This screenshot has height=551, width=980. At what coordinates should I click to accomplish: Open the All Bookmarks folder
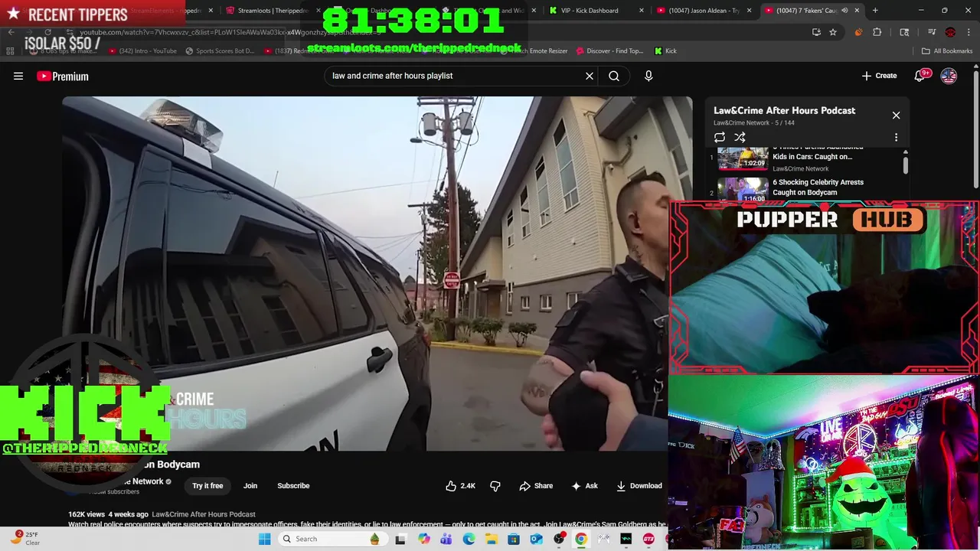[x=947, y=51]
